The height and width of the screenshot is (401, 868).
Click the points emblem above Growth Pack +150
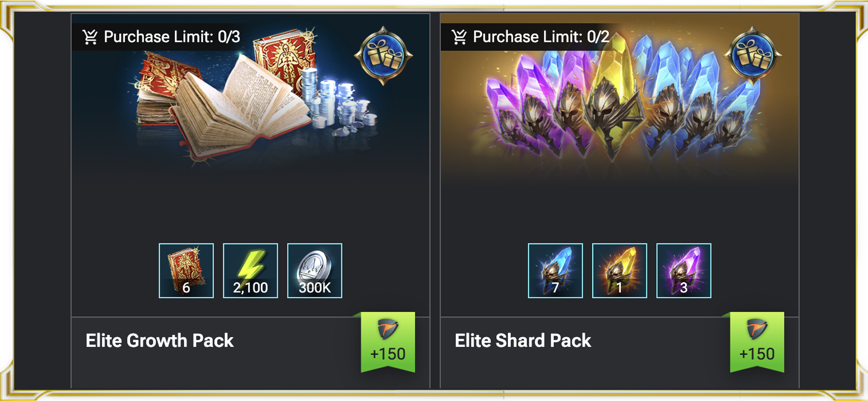tap(388, 329)
